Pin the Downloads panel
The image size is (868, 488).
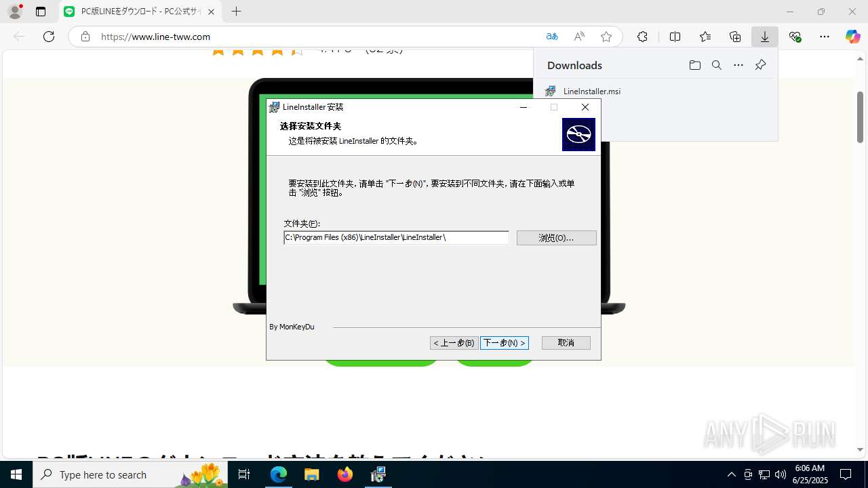pos(760,66)
